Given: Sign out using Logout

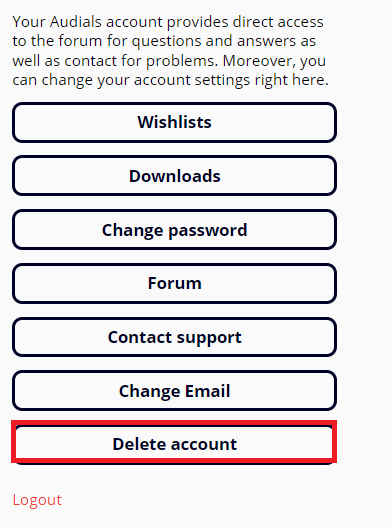Looking at the screenshot, I should (37, 500).
